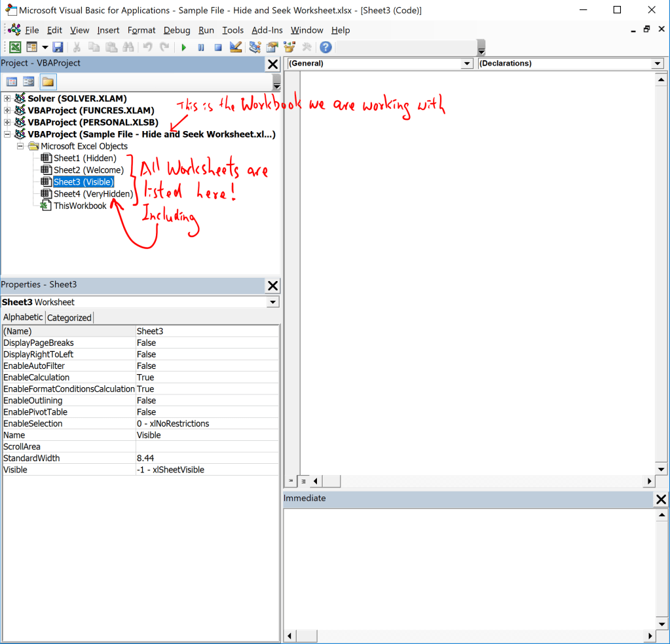Screen dimensions: 670x644
Task: Click the Toggle Folders icon in Project Explorer
Action: [x=47, y=81]
